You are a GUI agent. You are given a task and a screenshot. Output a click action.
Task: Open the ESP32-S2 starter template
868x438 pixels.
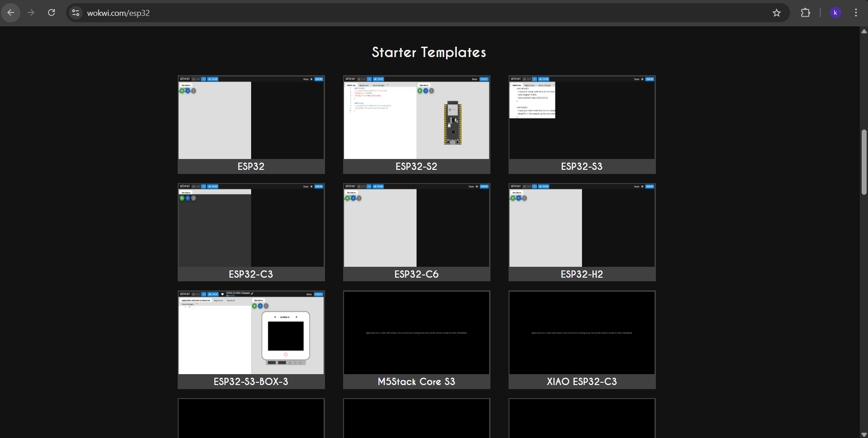click(417, 125)
